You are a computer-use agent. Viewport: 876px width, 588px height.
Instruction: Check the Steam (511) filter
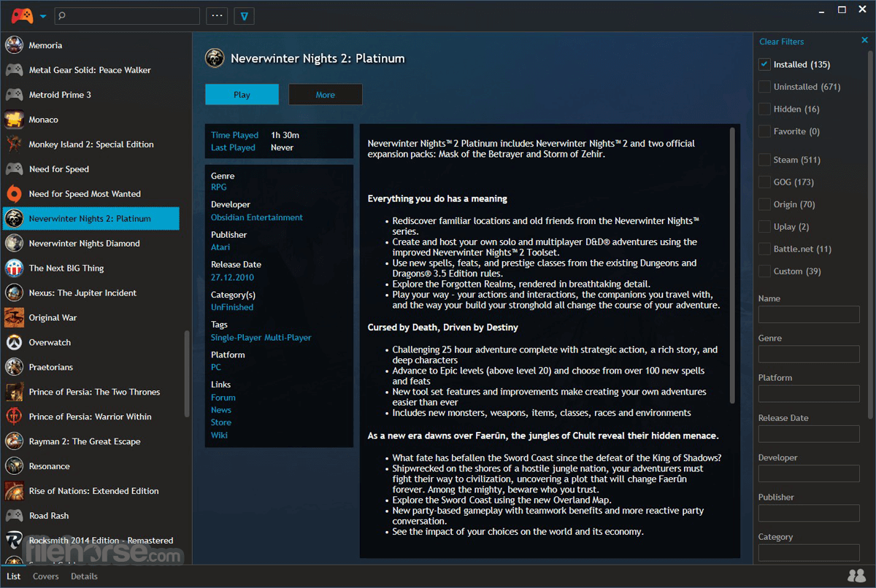764,160
